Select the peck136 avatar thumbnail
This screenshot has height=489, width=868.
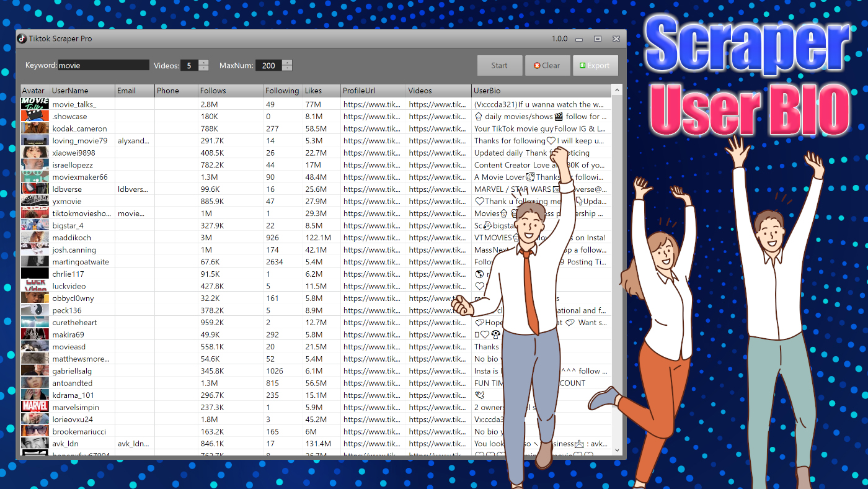coord(35,310)
